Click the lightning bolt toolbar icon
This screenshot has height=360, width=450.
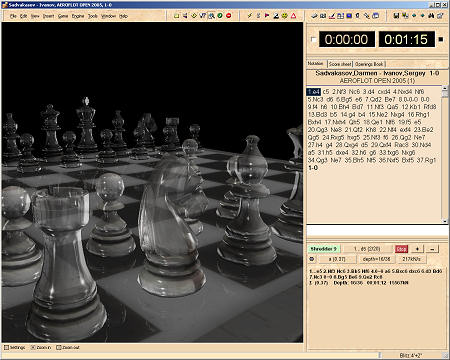[249, 15]
